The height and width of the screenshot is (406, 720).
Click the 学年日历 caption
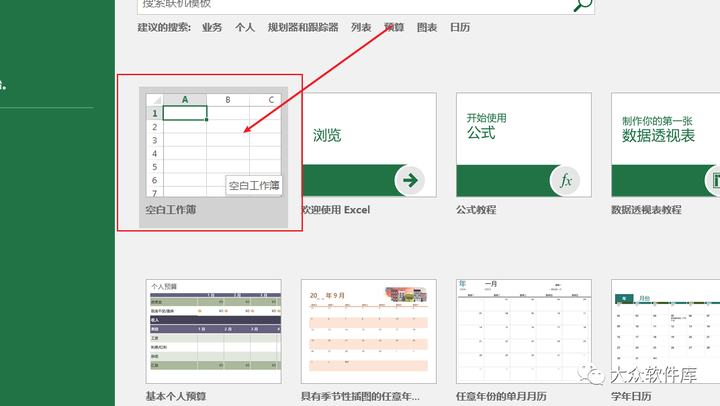click(631, 396)
